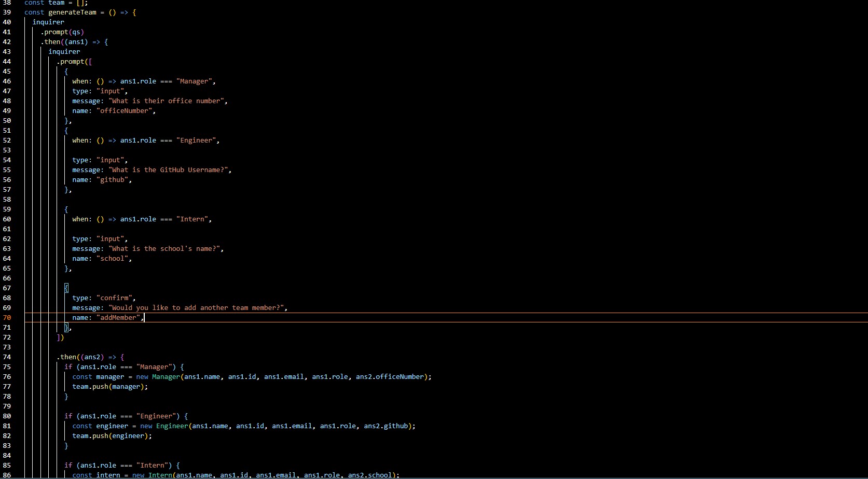
Task: Click team.push(engineer) on line 82
Action: [x=110, y=436]
